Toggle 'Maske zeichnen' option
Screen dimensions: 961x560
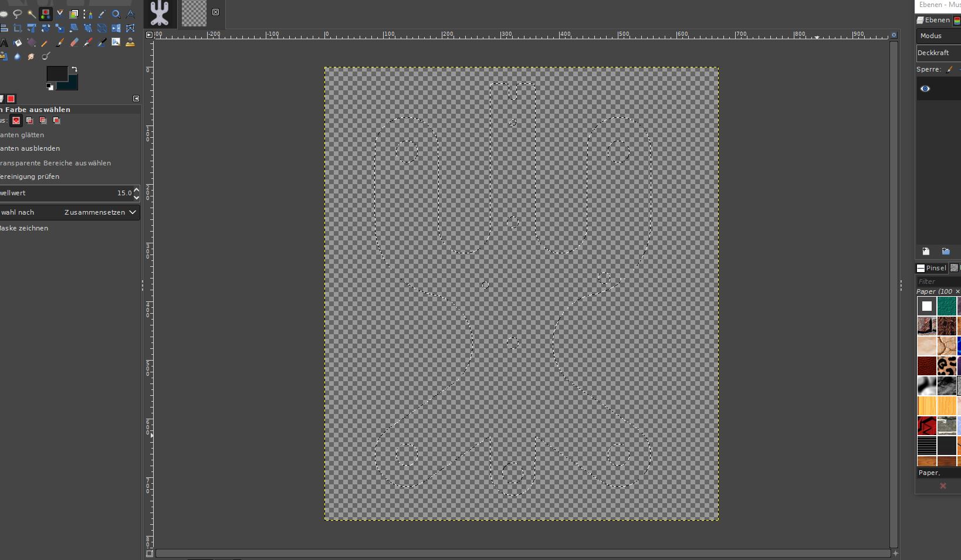pyautogui.click(x=25, y=228)
